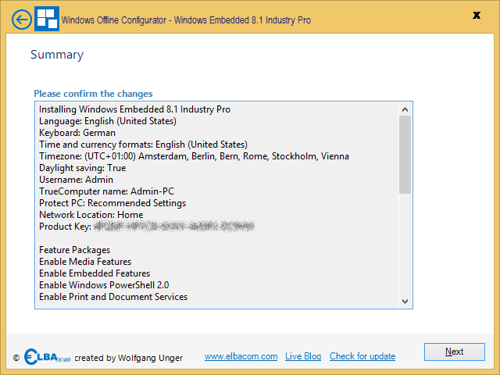This screenshot has height=375, width=500.
Task: Select the 'Product Key' line
Action: tap(147, 226)
